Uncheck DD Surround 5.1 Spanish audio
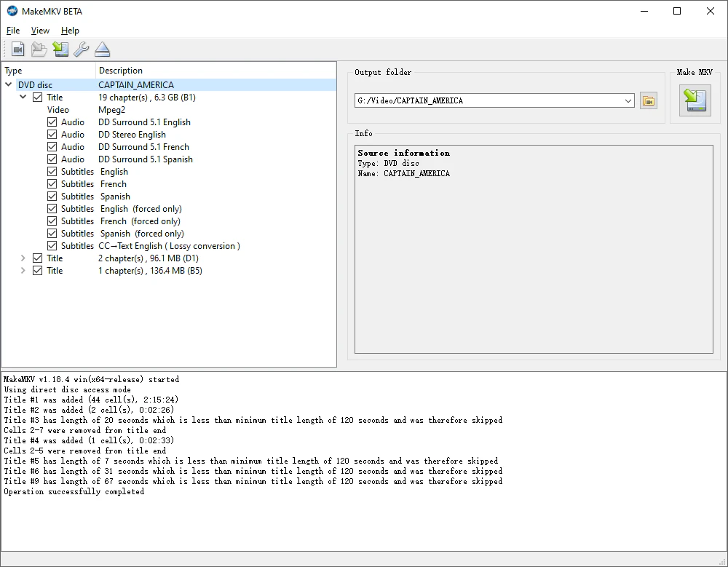The width and height of the screenshot is (728, 567). [52, 159]
